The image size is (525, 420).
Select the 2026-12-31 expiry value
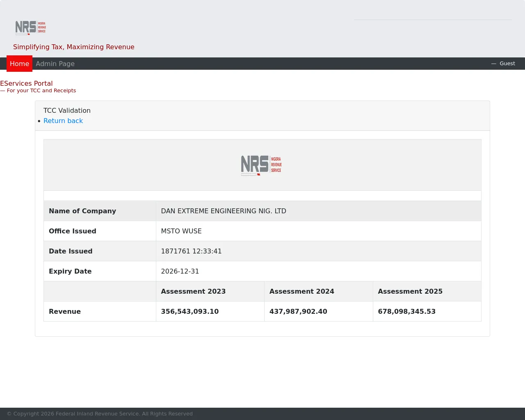pos(180,271)
